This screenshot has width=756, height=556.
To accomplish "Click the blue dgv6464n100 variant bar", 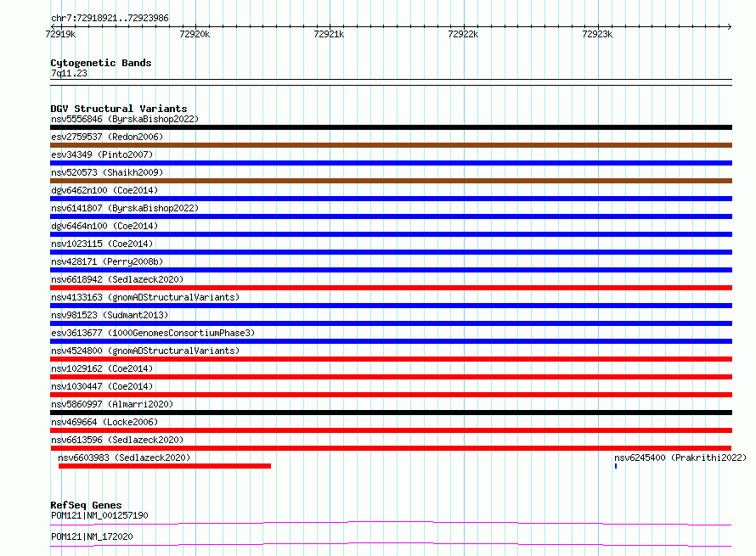I will 391,234.
